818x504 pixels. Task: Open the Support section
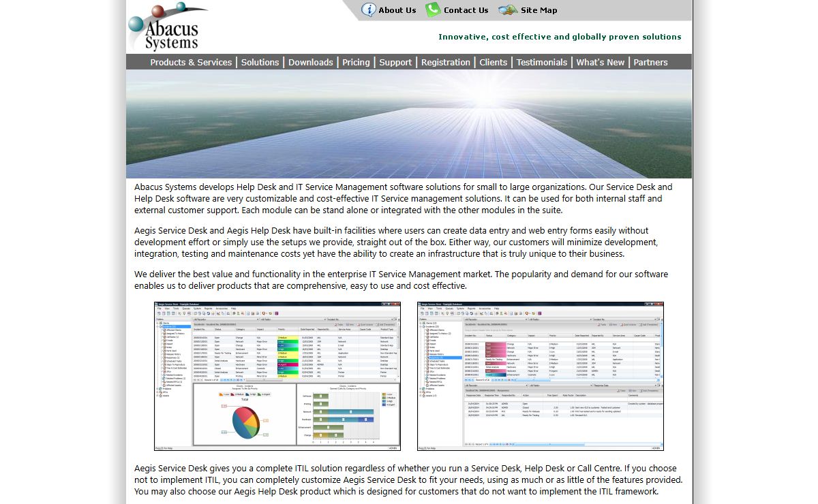395,62
